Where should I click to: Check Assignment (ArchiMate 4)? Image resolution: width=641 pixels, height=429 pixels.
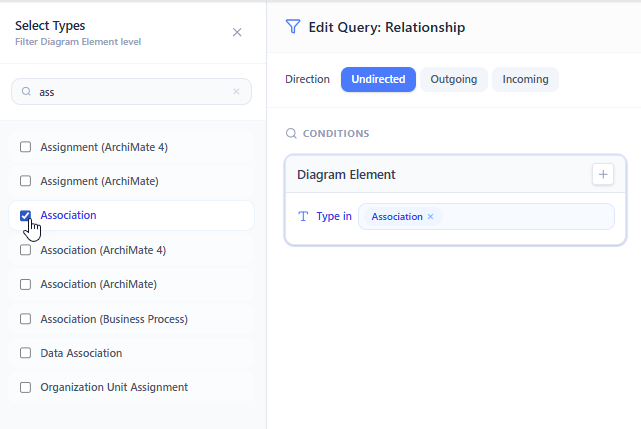click(x=25, y=147)
